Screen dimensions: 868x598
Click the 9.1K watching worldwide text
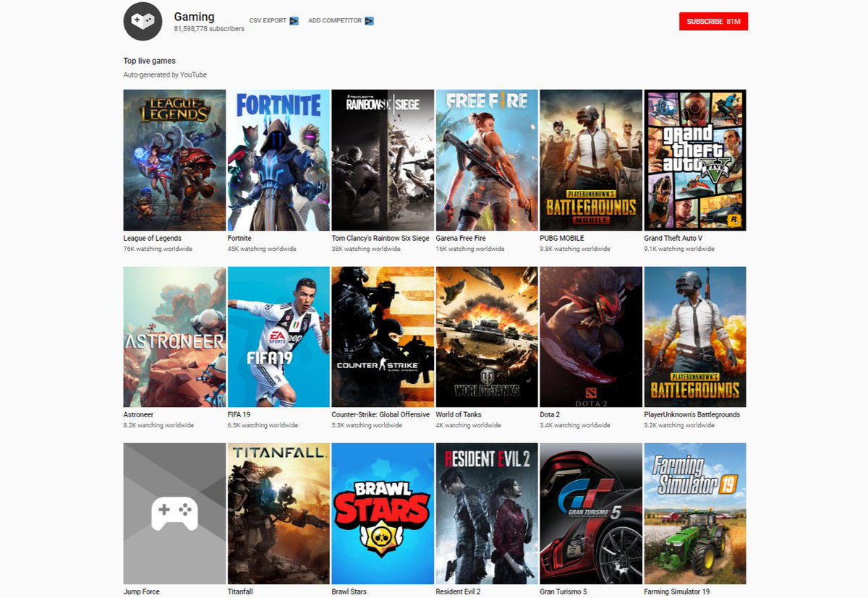[x=679, y=249]
